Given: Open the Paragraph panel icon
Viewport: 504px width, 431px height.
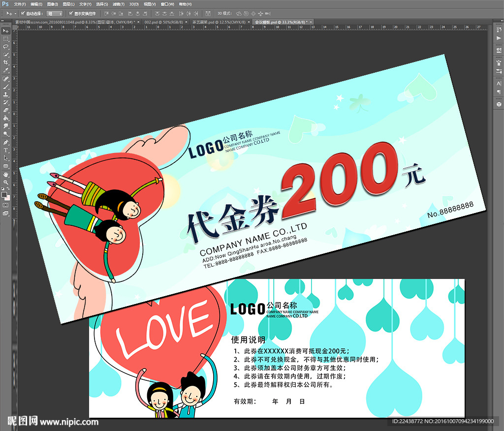Looking at the screenshot, I should point(499,92).
